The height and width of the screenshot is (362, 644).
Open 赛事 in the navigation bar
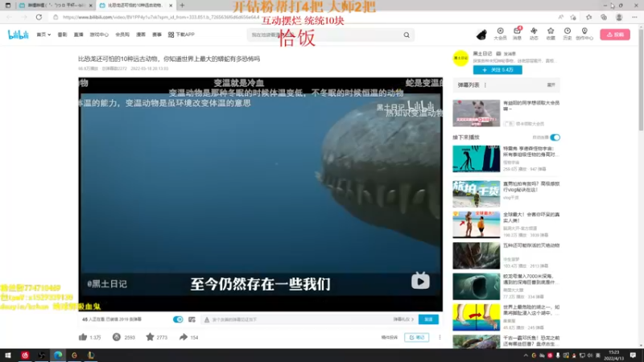[157, 35]
